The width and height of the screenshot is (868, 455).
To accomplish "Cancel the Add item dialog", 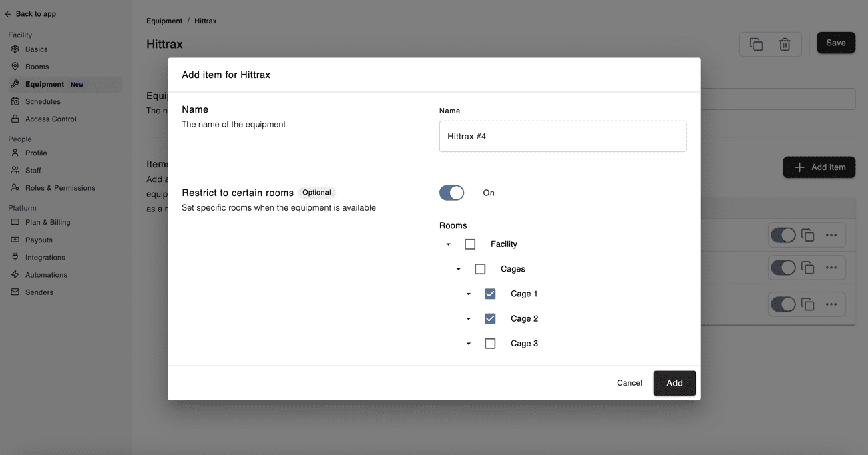I will (630, 383).
